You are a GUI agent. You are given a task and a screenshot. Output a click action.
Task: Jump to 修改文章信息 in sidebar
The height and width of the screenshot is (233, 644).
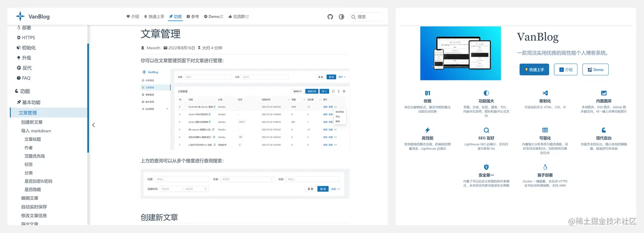tap(34, 216)
